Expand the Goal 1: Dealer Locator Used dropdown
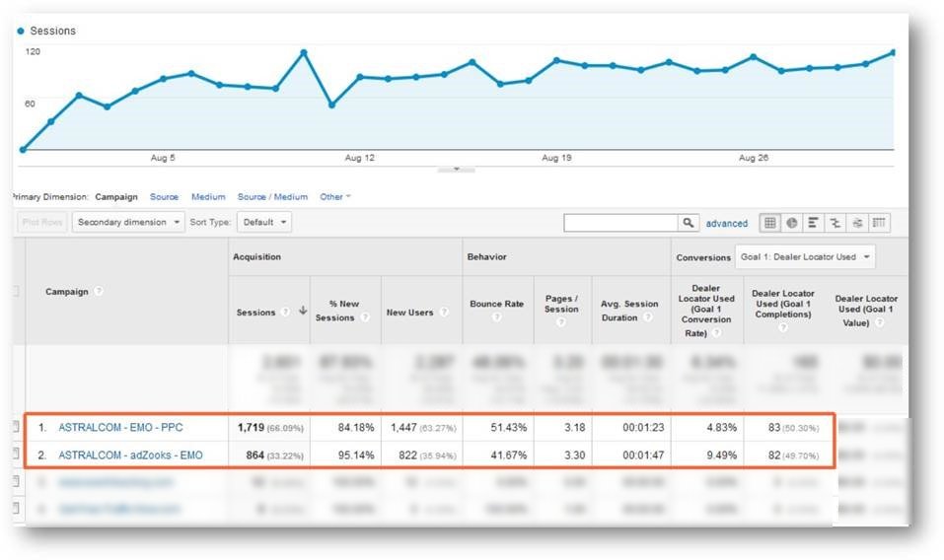The width and height of the screenshot is (944, 560). 806,257
